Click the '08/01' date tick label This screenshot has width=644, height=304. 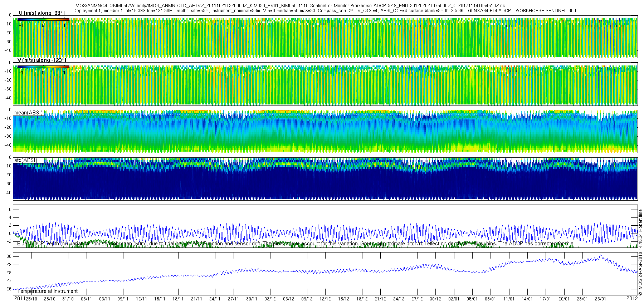pyautogui.click(x=491, y=299)
